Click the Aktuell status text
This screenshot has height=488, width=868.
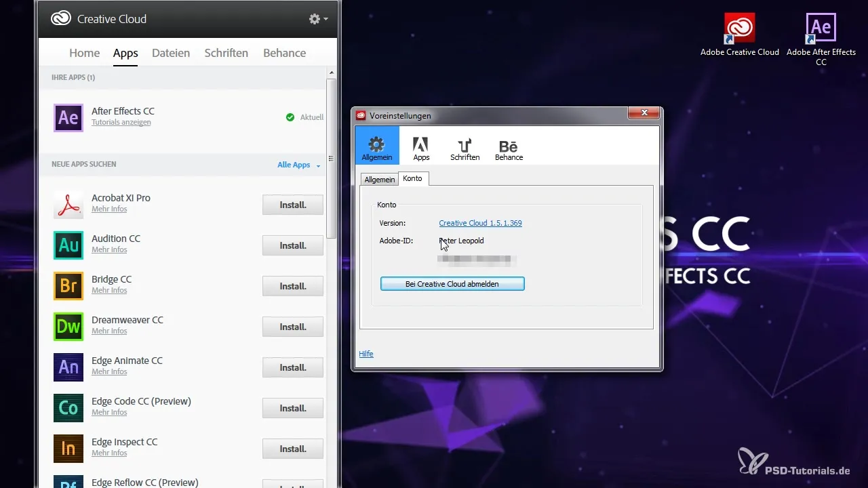(312, 117)
